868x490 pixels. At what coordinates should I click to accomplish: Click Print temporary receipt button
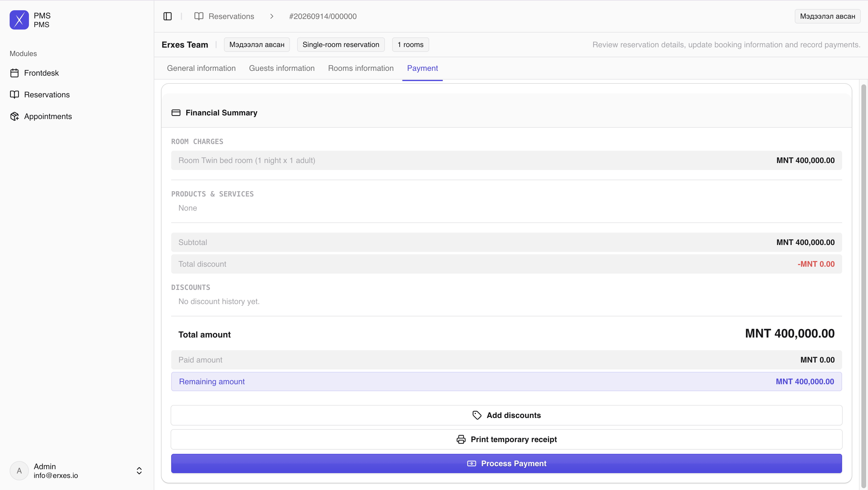point(506,439)
